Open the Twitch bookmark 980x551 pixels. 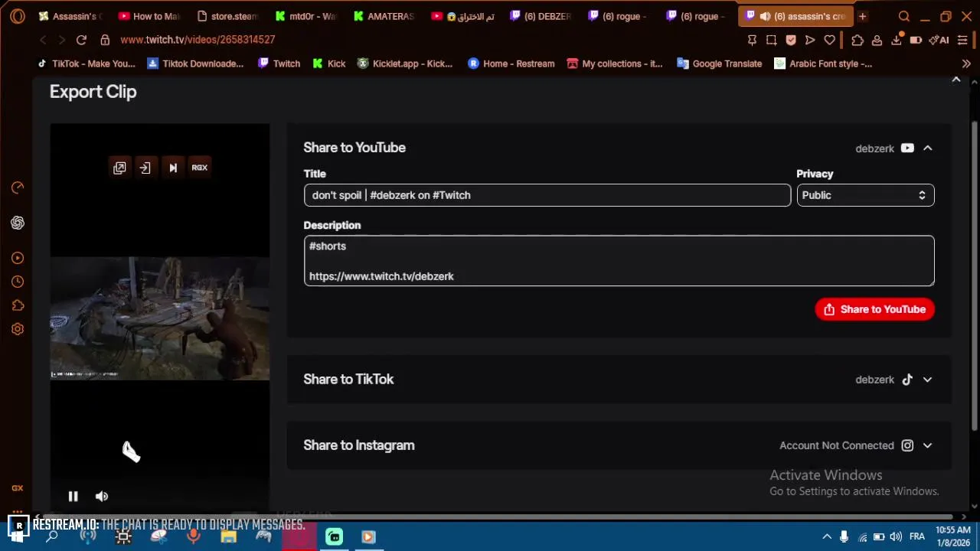click(x=279, y=64)
